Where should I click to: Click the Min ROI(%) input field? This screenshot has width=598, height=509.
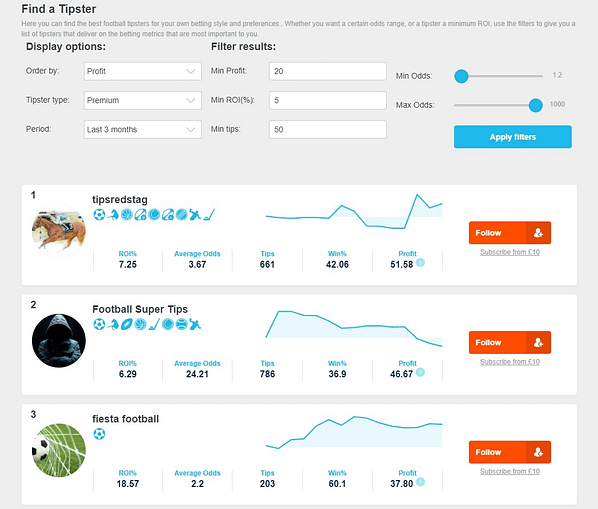coord(328,100)
